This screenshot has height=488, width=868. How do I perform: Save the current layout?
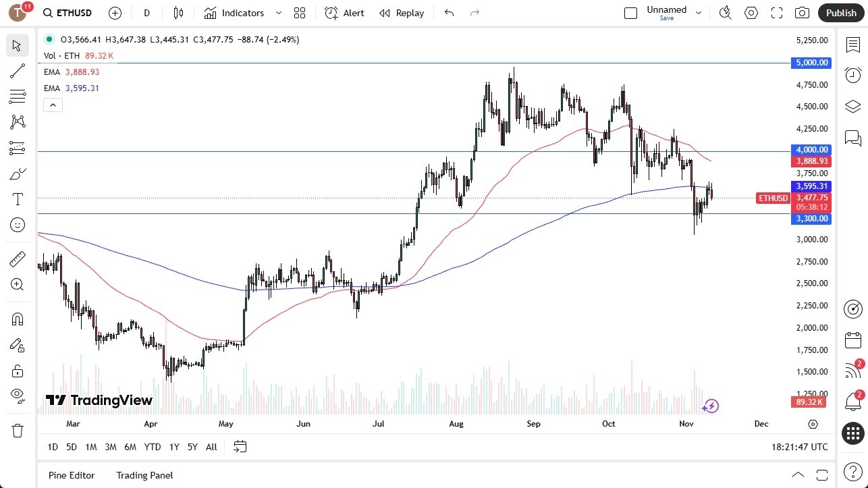pos(666,18)
